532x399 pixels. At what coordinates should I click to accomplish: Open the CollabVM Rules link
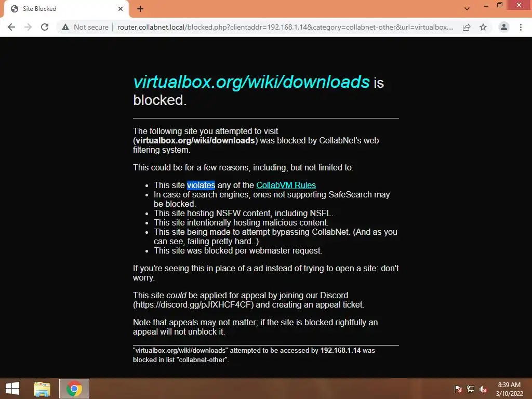[286, 185]
